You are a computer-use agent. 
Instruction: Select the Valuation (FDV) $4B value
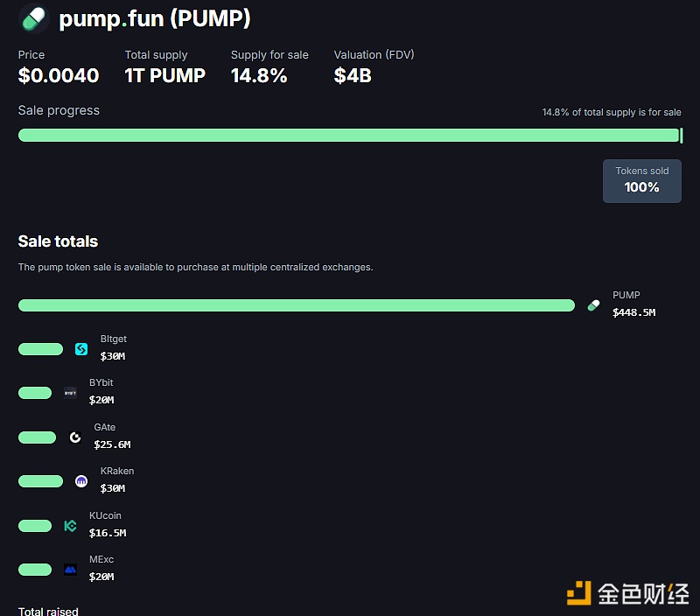click(352, 76)
